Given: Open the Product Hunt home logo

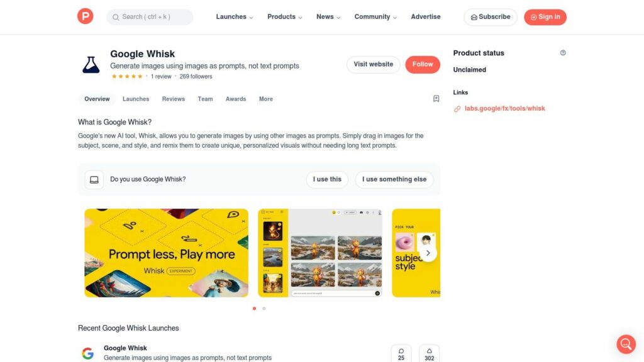Looking at the screenshot, I should pyautogui.click(x=85, y=16).
